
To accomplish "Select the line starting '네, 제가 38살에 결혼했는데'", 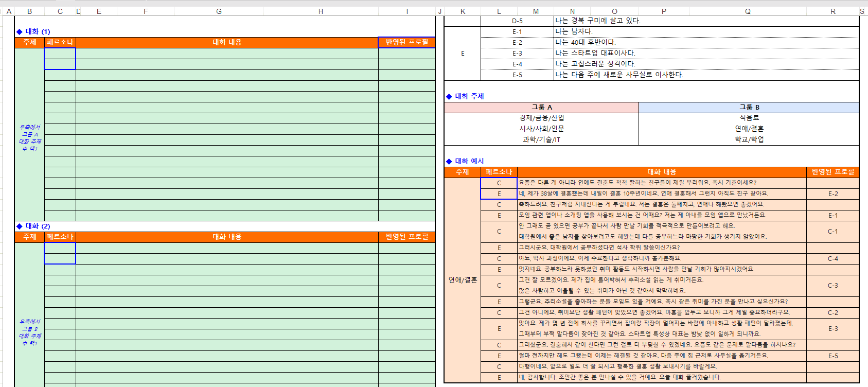I will point(662,193).
